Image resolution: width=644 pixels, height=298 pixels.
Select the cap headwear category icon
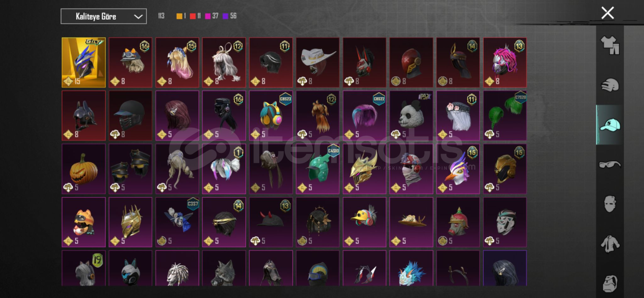[610, 125]
